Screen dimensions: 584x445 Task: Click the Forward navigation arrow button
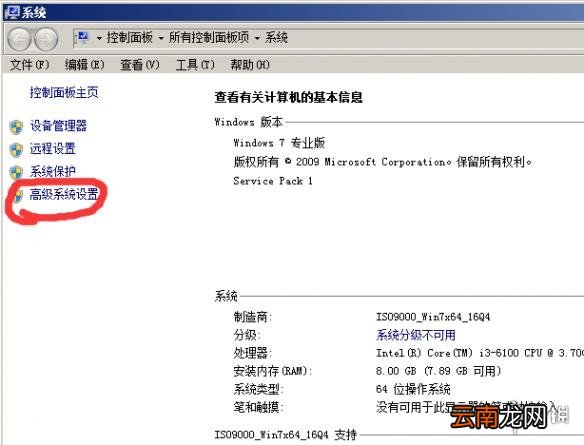point(46,39)
